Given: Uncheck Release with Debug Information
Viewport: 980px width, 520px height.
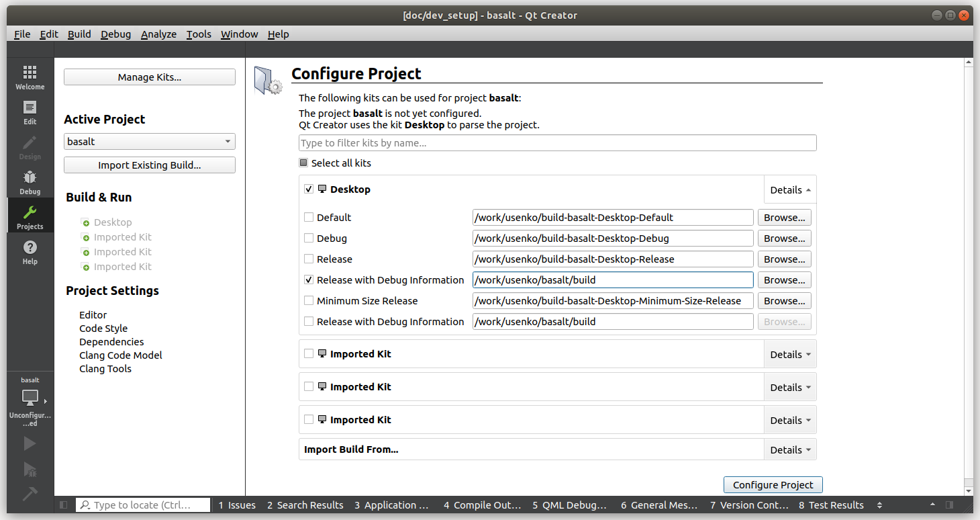Looking at the screenshot, I should [309, 279].
